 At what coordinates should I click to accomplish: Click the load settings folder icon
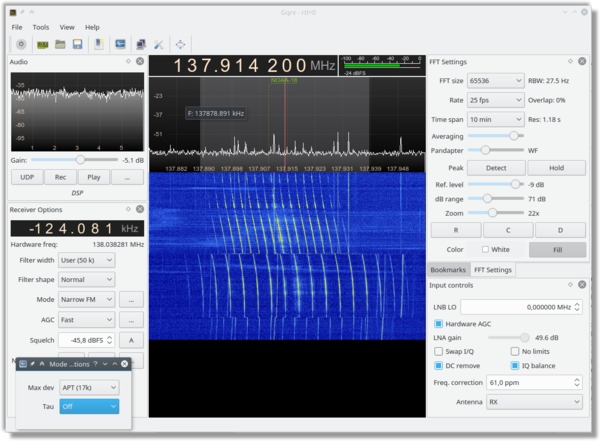point(60,44)
